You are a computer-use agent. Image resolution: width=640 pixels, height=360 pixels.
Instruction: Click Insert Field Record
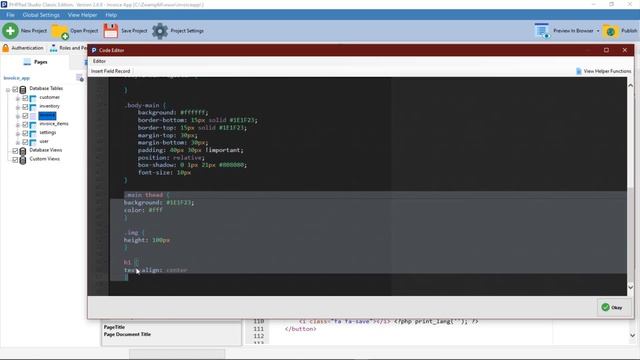[111, 71]
